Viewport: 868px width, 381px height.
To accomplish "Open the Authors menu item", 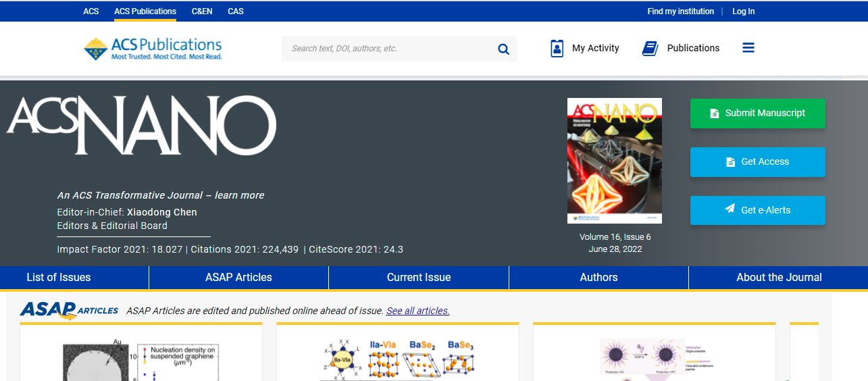I will pyautogui.click(x=598, y=278).
